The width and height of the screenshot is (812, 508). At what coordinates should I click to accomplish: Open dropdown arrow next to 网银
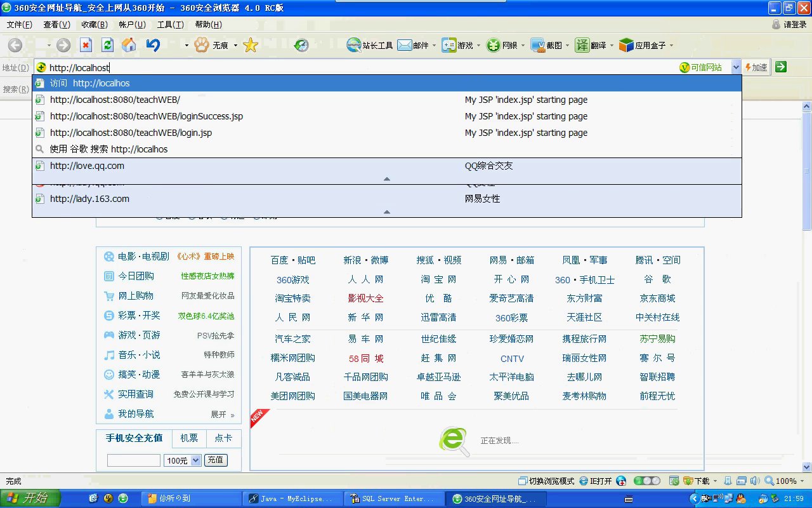pyautogui.click(x=523, y=46)
